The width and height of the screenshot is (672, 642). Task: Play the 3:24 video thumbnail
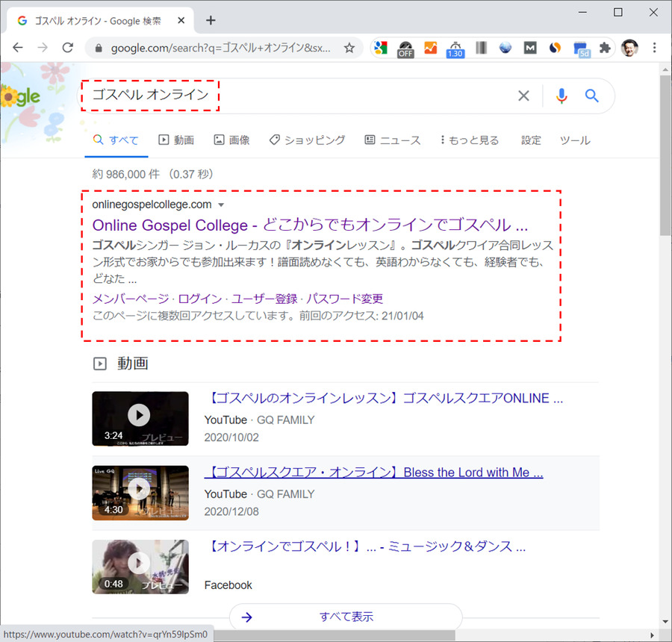pyautogui.click(x=140, y=418)
